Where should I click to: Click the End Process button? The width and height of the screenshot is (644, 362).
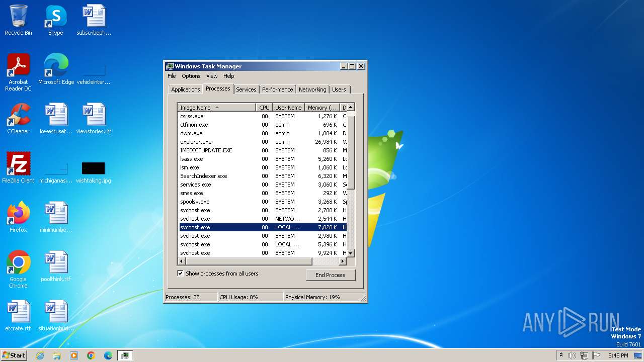click(330, 275)
